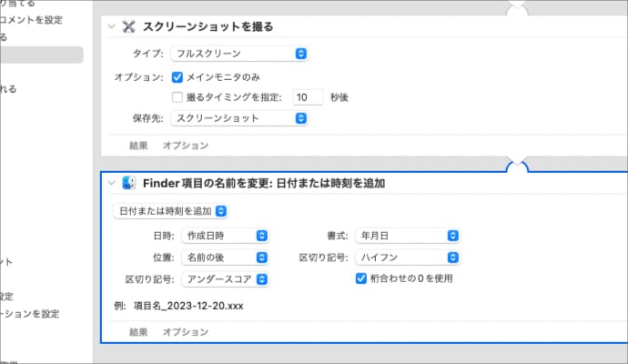
Task: Open the ハイフン separator dropdown
Action: [x=406, y=258]
